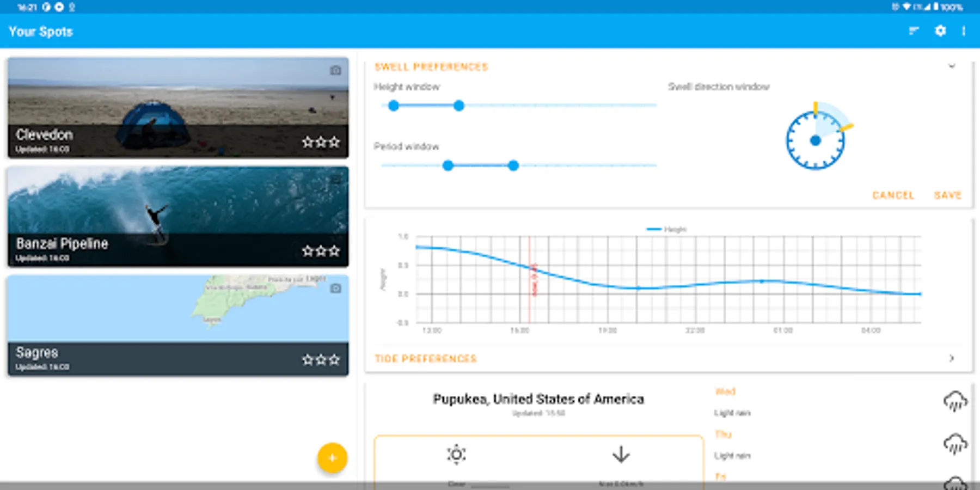Tap the camera icon on the Sagres card
The height and width of the screenshot is (490, 980).
(335, 288)
